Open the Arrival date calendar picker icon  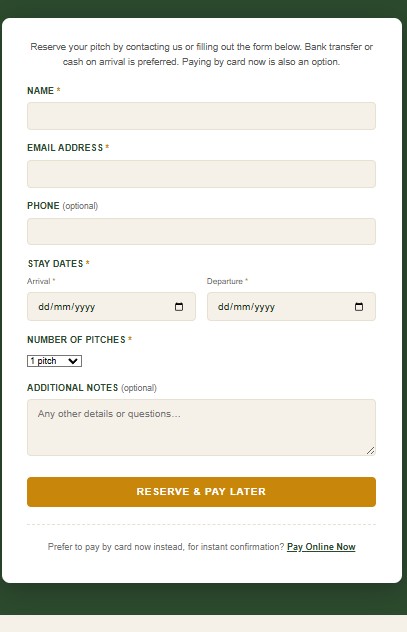pyautogui.click(x=179, y=307)
